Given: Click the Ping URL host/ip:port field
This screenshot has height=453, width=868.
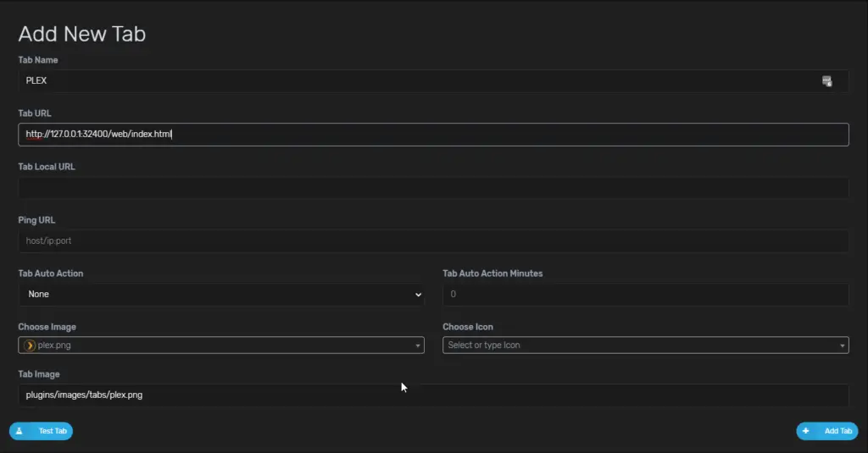Looking at the screenshot, I should [433, 240].
